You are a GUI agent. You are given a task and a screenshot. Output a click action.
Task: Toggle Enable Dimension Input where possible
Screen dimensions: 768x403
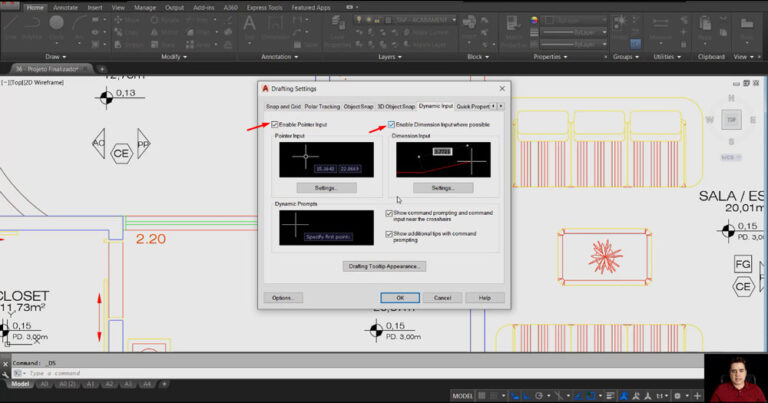tap(391, 124)
